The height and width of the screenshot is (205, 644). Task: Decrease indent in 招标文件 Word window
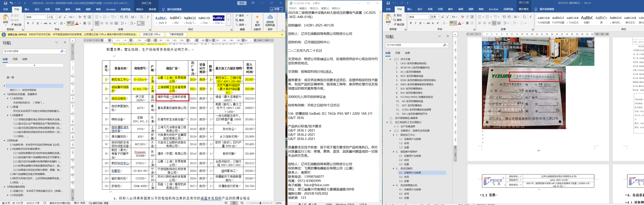tap(121, 17)
